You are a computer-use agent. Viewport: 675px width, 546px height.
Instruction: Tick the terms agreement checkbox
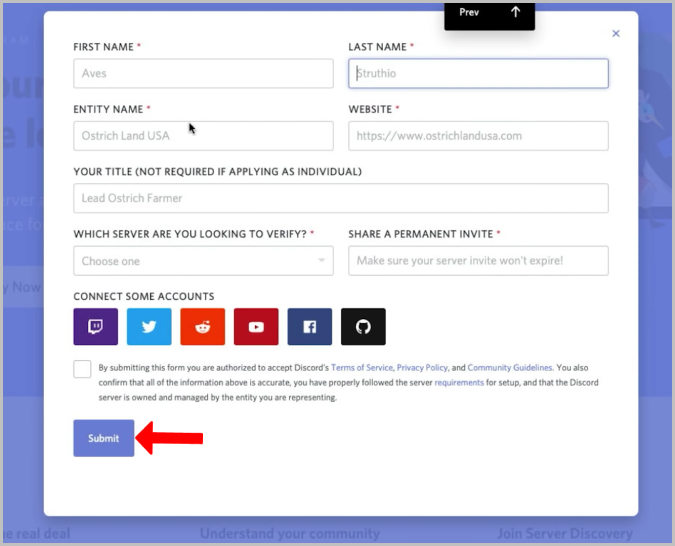[82, 369]
